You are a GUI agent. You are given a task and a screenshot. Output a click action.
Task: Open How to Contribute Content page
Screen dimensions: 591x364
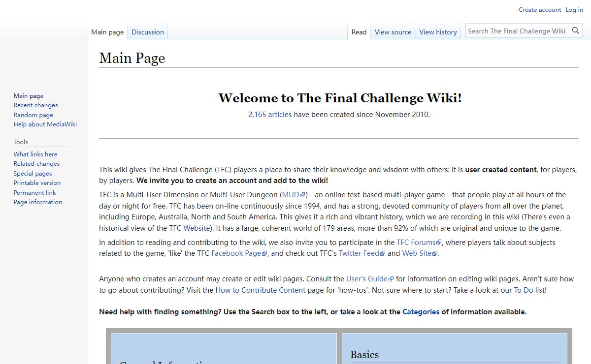pos(261,290)
